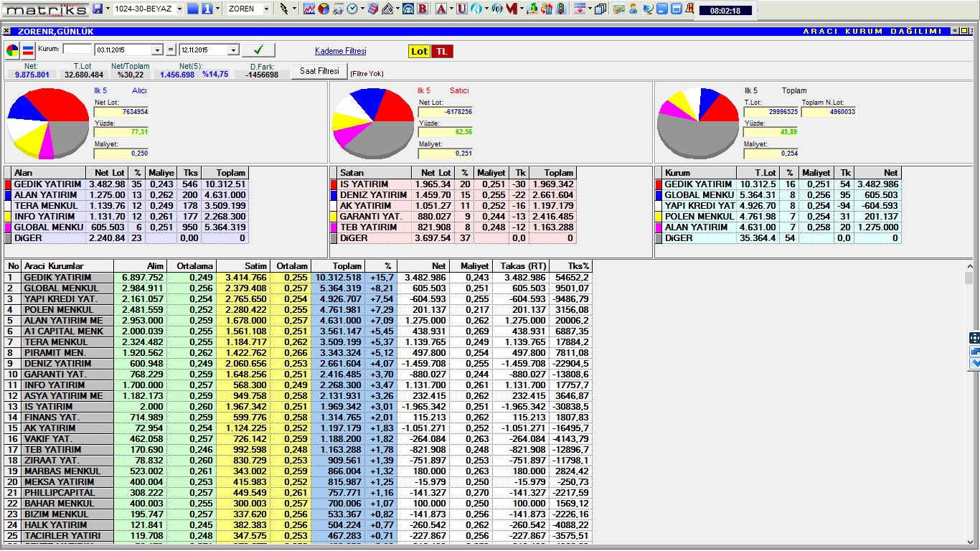980x551 pixels.
Task: Click the Kademe Filtresi link
Action: click(x=340, y=51)
